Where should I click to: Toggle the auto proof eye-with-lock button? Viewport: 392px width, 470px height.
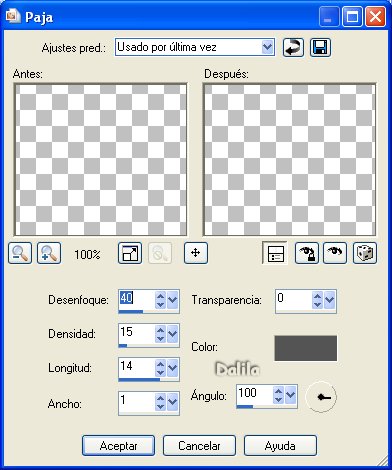pyautogui.click(x=307, y=253)
